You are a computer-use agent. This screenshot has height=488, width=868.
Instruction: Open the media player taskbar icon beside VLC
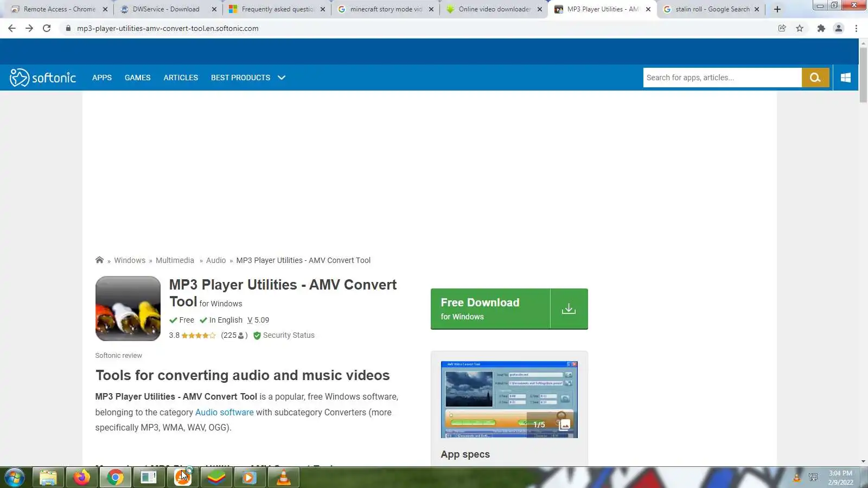click(250, 478)
